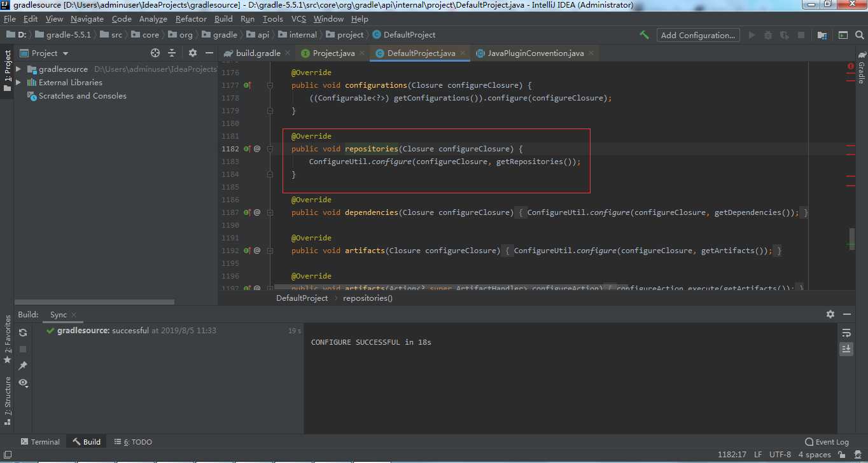Screen dimensions: 868x463
Task: Collapse all in the Project panel
Action: (172, 53)
